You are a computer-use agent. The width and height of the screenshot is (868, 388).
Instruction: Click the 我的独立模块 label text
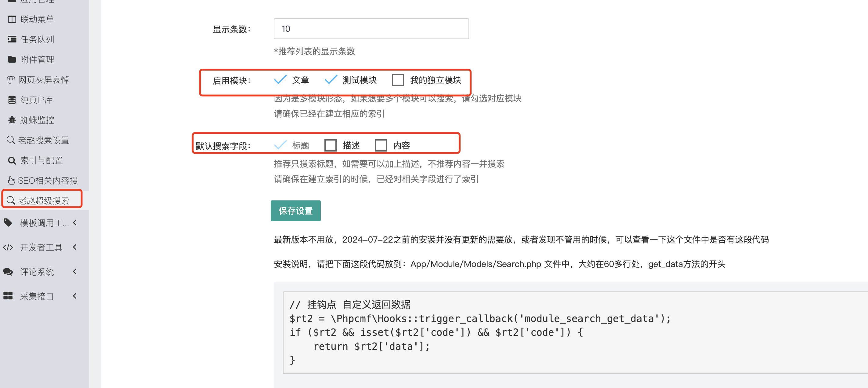[x=436, y=80]
